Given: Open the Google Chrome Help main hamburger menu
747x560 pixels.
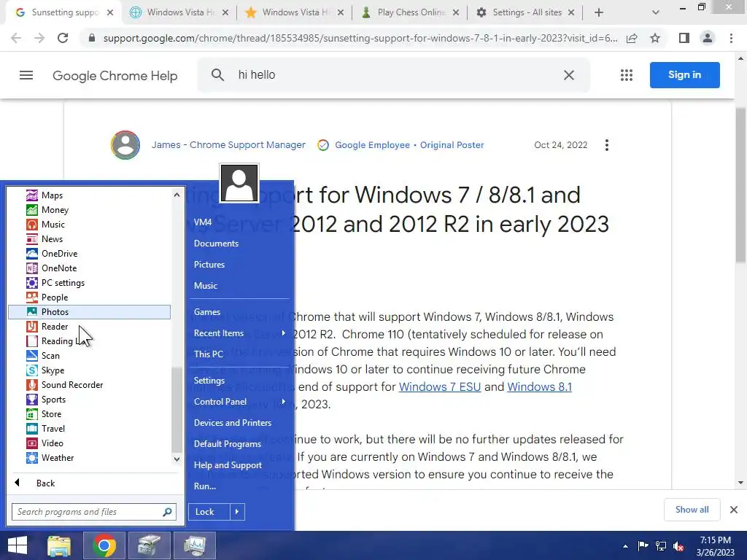Looking at the screenshot, I should (26, 75).
